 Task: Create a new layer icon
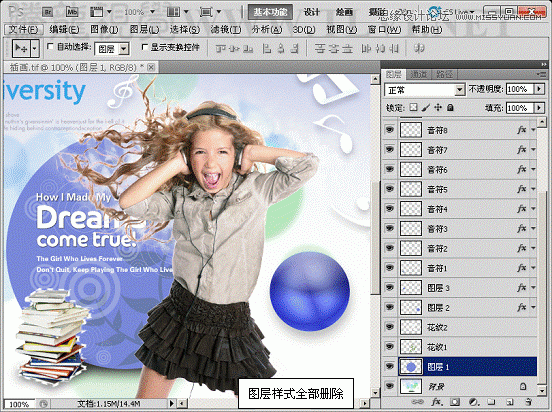pos(509,401)
